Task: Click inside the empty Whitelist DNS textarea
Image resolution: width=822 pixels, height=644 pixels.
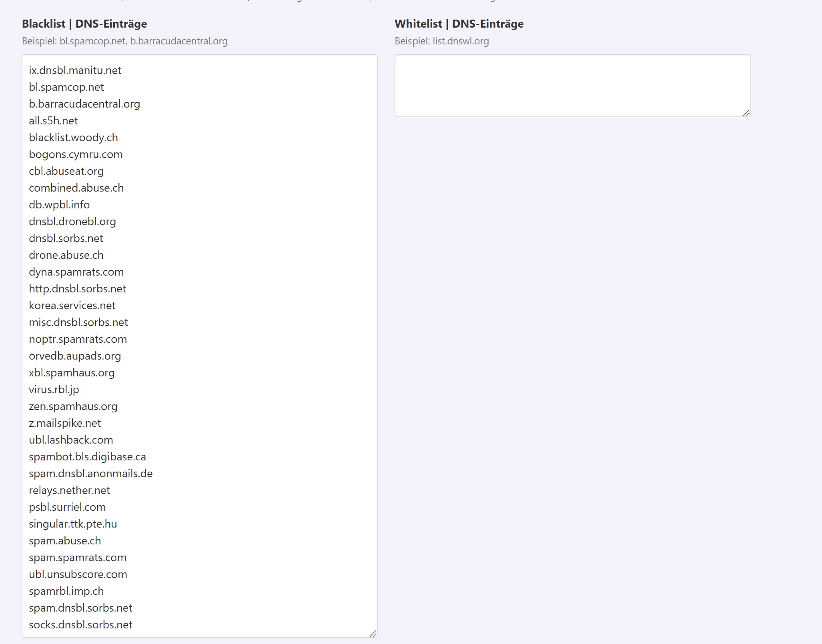Action: tap(572, 86)
